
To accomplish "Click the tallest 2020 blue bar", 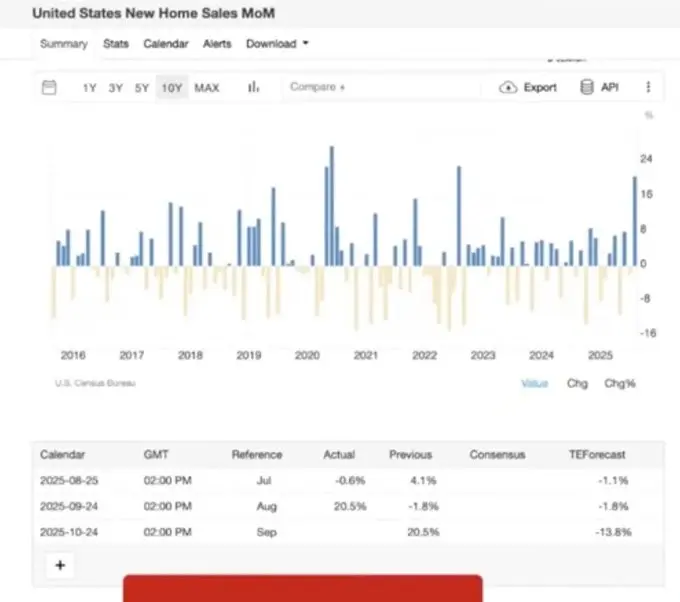I will click(x=332, y=205).
